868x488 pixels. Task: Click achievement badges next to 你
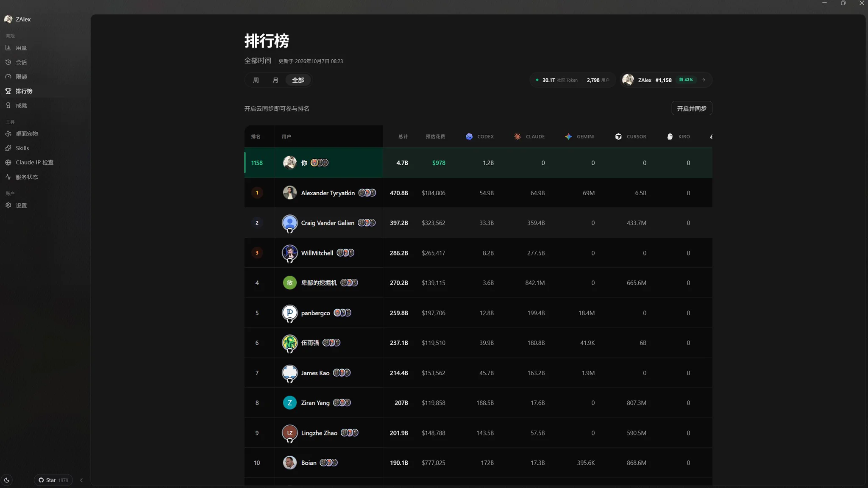pyautogui.click(x=320, y=163)
